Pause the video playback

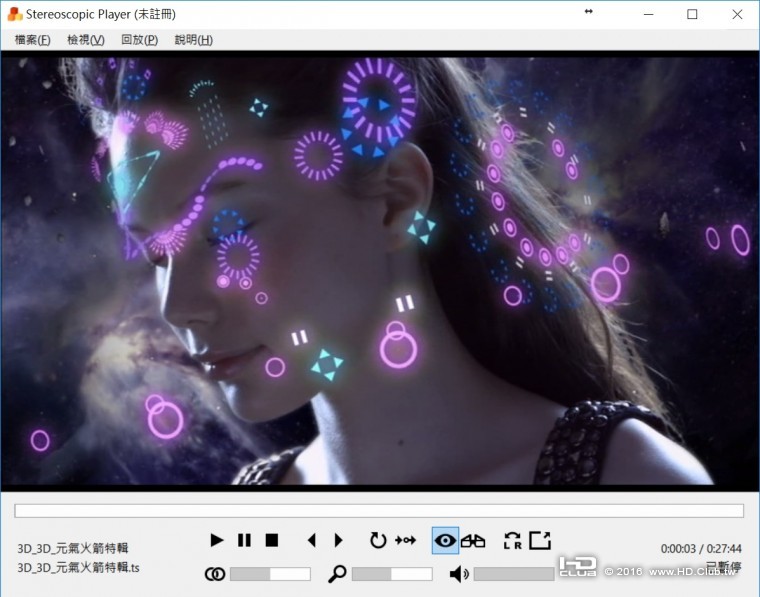[x=244, y=540]
